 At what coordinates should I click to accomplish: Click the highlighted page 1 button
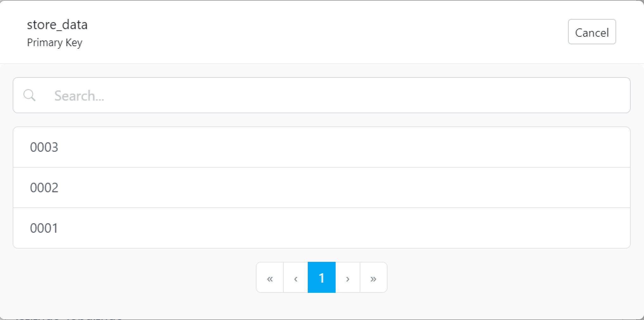point(321,278)
